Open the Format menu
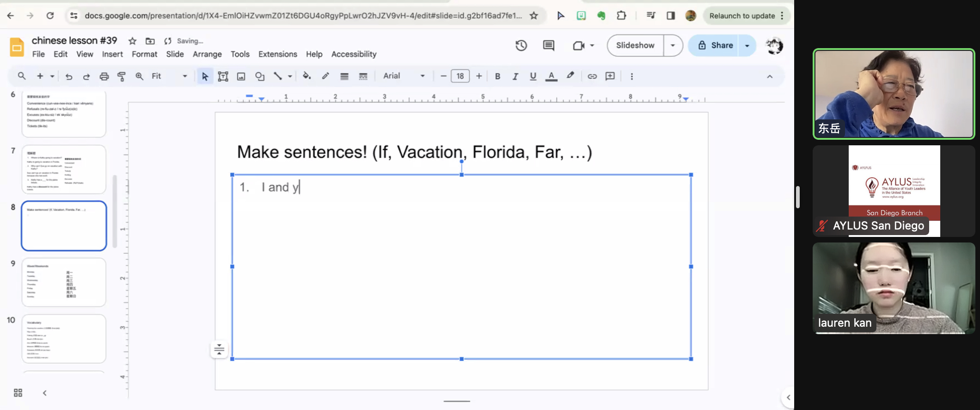 (x=145, y=54)
